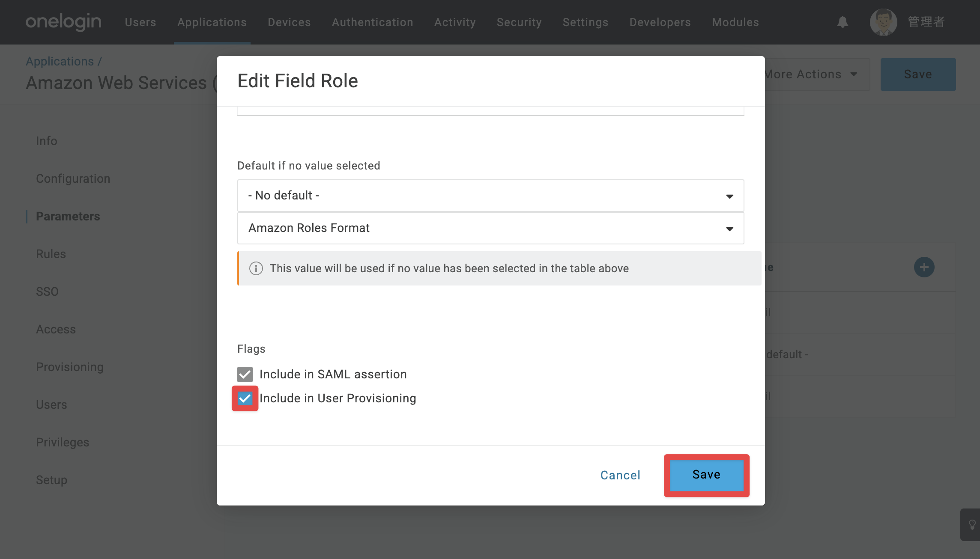Follow the Applications breadcrumb link

pos(60,61)
